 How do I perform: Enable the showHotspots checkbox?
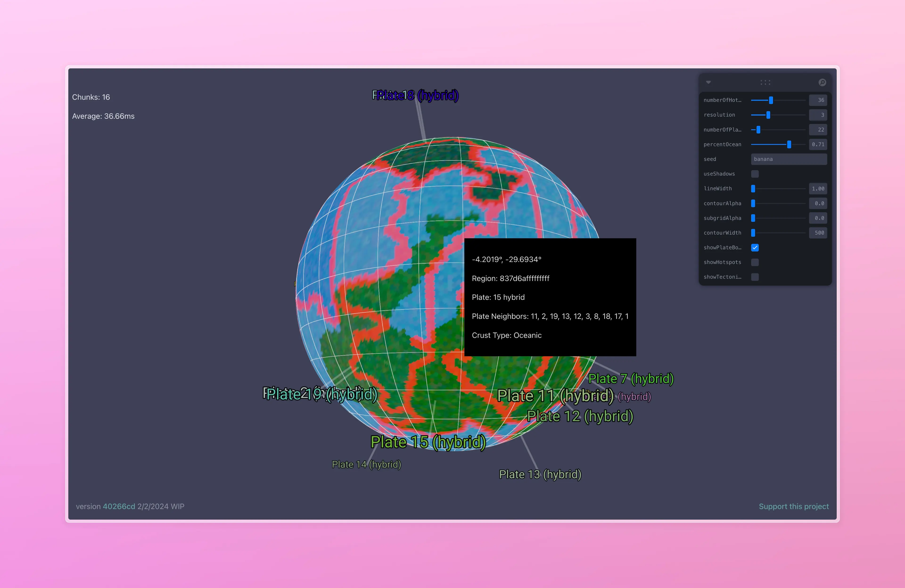pos(755,262)
